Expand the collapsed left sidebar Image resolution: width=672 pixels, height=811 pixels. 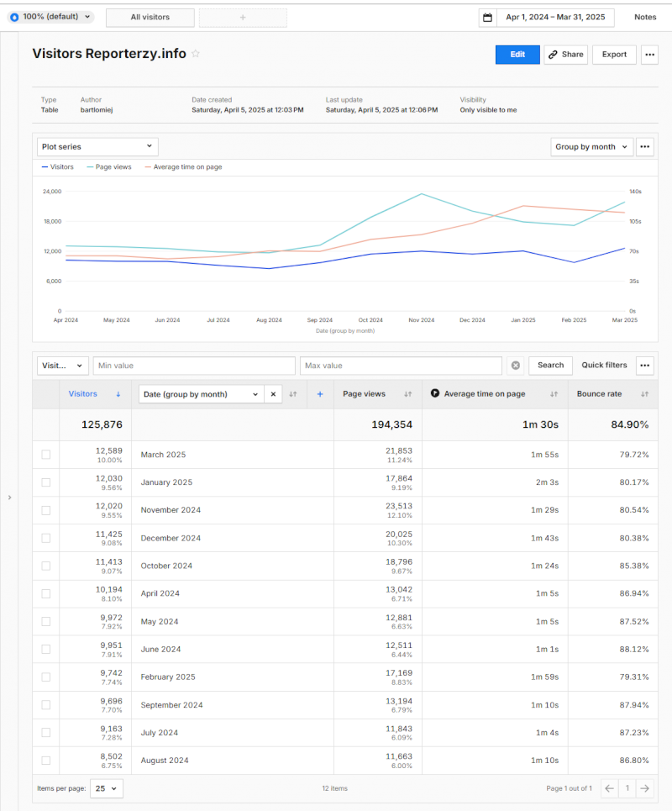pos(9,498)
